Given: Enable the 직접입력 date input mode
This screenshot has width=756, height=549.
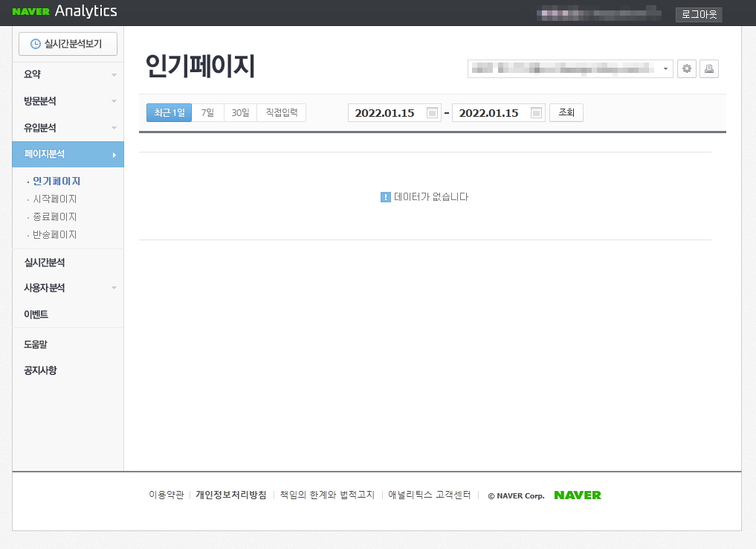Looking at the screenshot, I should click(x=281, y=112).
